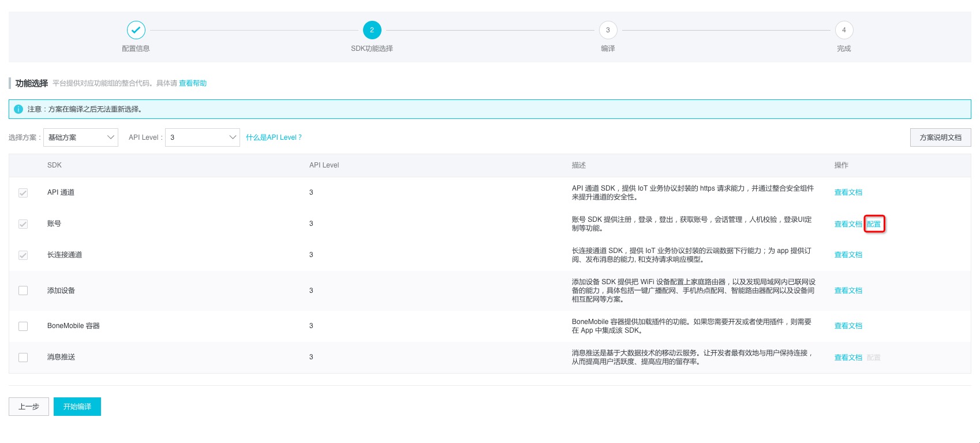The width and height of the screenshot is (980, 443).
Task: Check the 消息推送 checkbox
Action: pos(23,358)
